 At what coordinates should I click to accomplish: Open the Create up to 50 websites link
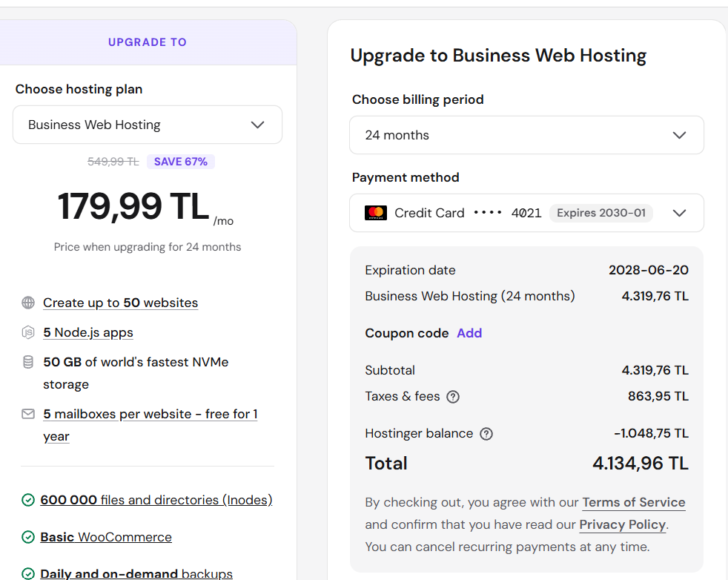click(121, 303)
